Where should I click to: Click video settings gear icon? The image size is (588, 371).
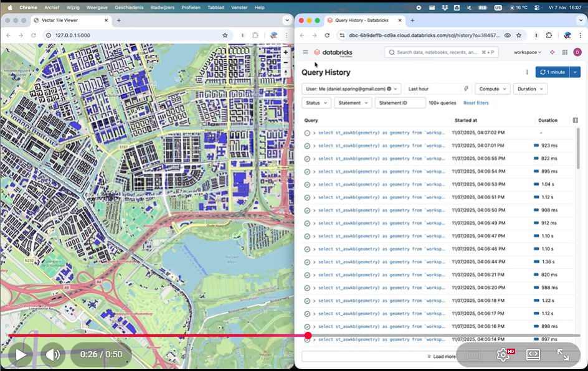(x=503, y=355)
